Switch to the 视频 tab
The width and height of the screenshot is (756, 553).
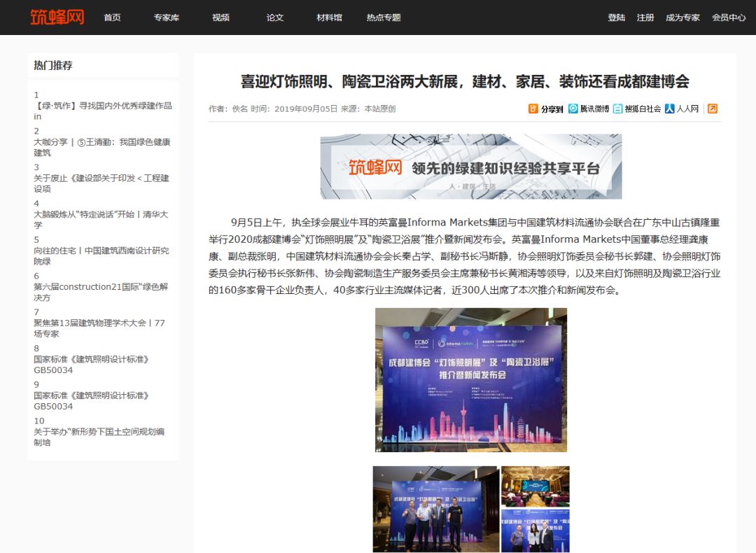(x=220, y=17)
